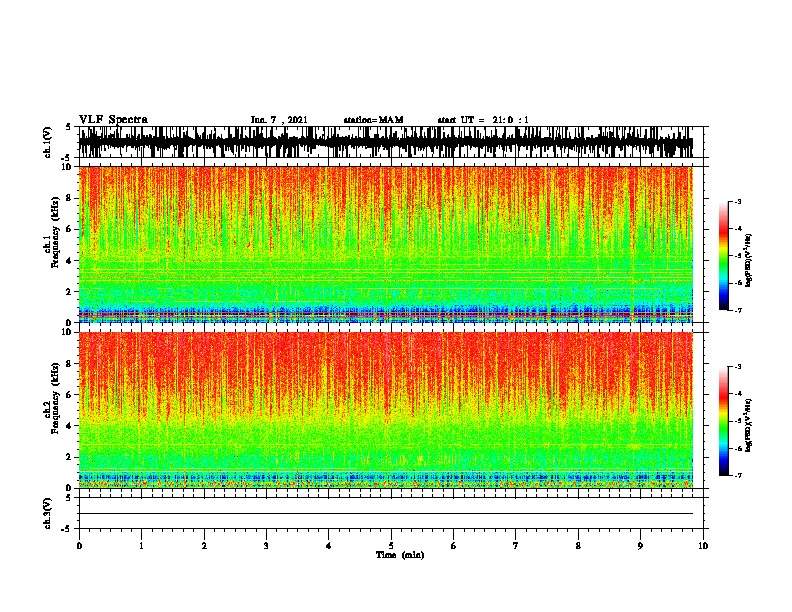The height and width of the screenshot is (612, 792).
Task: Click the "Time (min)" axis label
Action: [400, 555]
